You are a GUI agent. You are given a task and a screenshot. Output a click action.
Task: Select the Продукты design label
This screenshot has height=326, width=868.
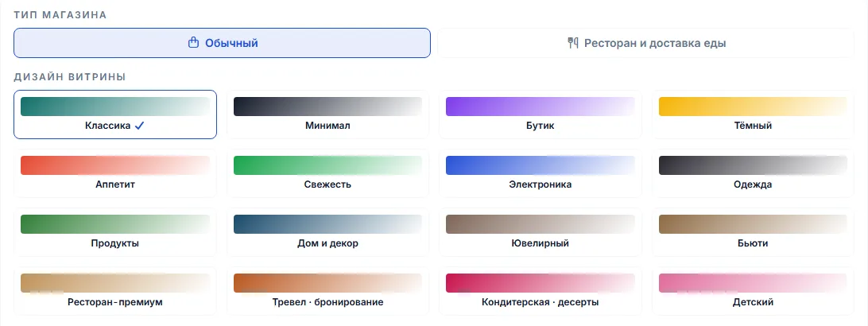[115, 243]
